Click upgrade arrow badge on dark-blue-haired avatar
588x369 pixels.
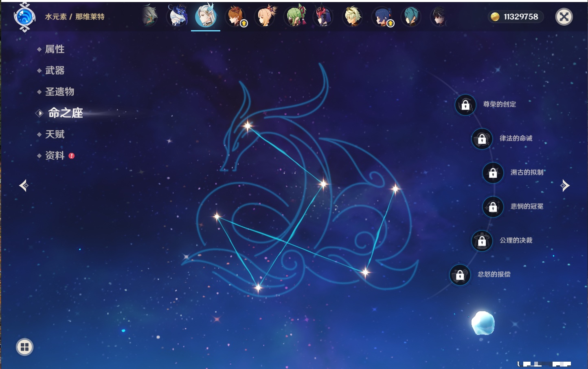[x=391, y=24]
